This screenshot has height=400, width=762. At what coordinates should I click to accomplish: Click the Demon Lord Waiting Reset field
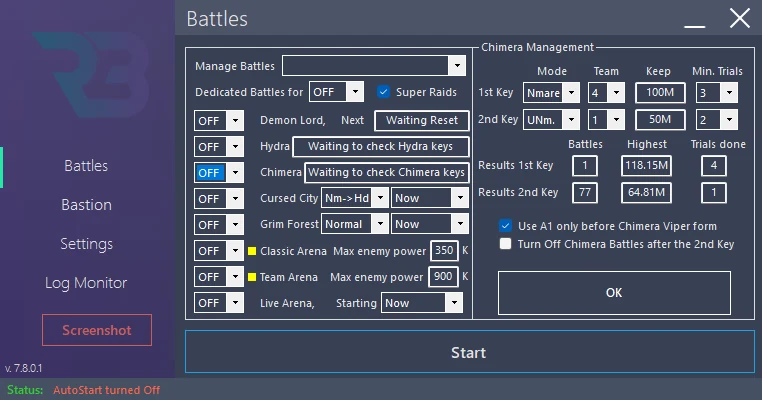pyautogui.click(x=422, y=120)
